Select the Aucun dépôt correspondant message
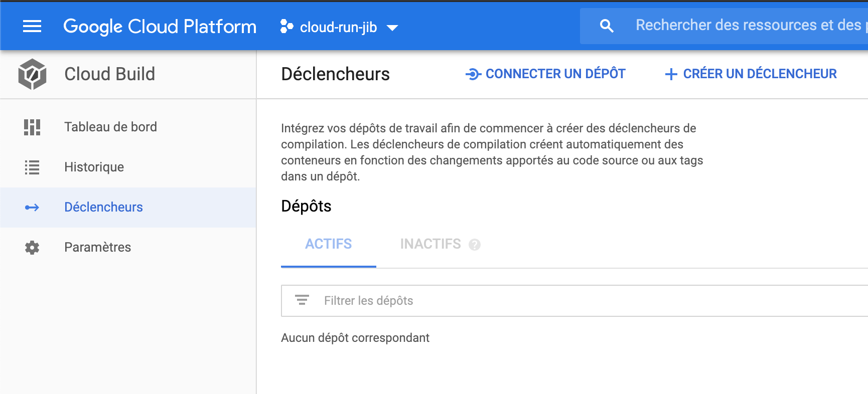This screenshot has width=868, height=394. pyautogui.click(x=355, y=338)
